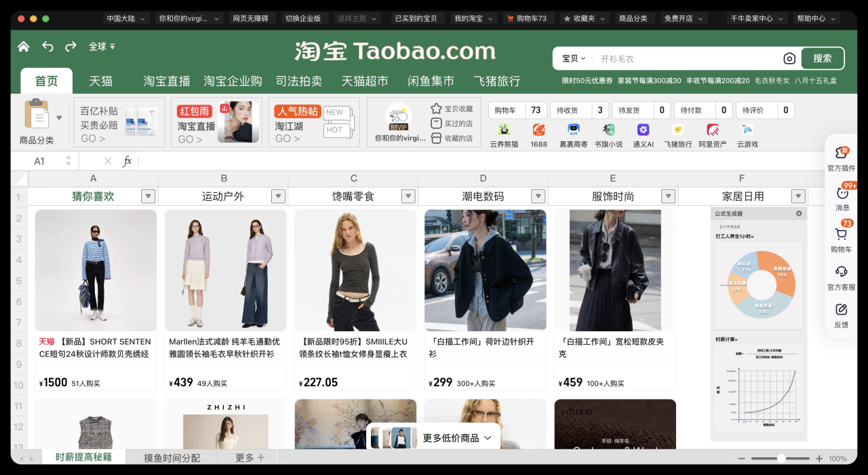The image size is (868, 475).
Task: Open the 运动户外 column filter dropdown
Action: (x=278, y=196)
